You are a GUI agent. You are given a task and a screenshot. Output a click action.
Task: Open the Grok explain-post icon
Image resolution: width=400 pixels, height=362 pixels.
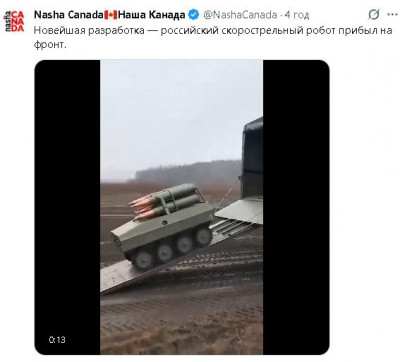(374, 15)
